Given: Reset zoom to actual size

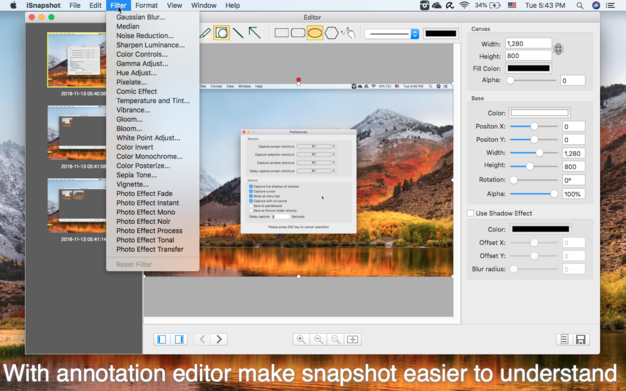Looking at the screenshot, I should pyautogui.click(x=336, y=339).
